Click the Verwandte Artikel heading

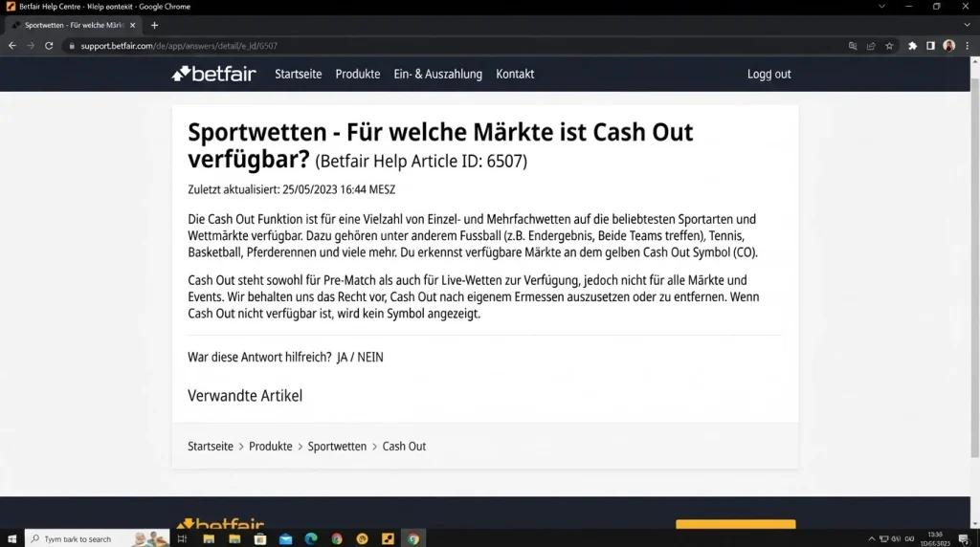pos(245,395)
